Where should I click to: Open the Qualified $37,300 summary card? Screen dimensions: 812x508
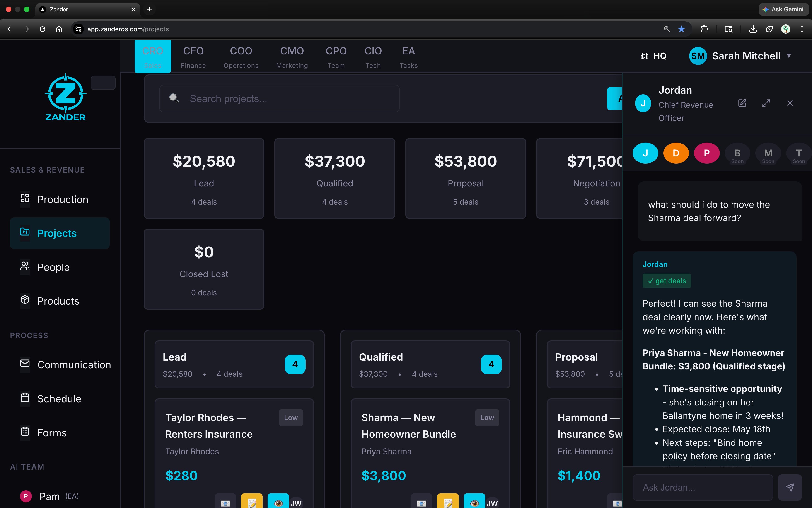(x=335, y=178)
